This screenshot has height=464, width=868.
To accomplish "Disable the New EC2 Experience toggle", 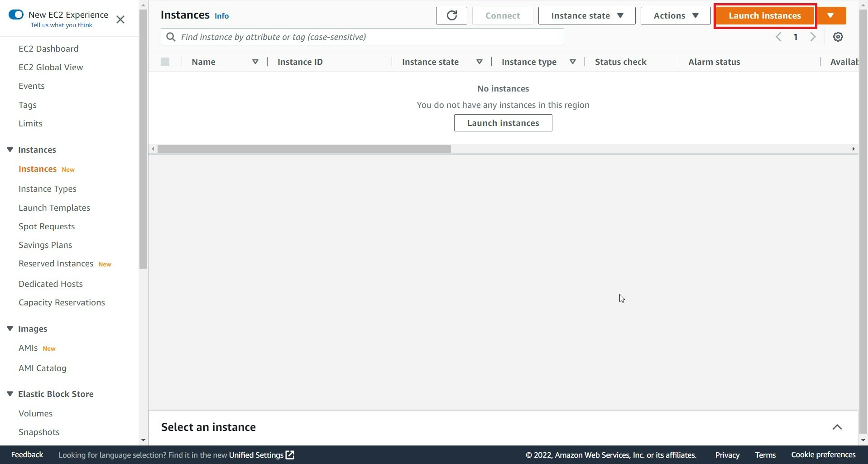I will [16, 14].
